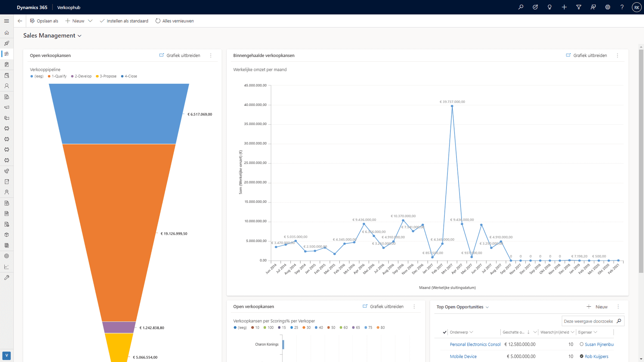Click the € 39.737.000,00 peak data point
Screen dimensions: 644x362
pos(452,106)
